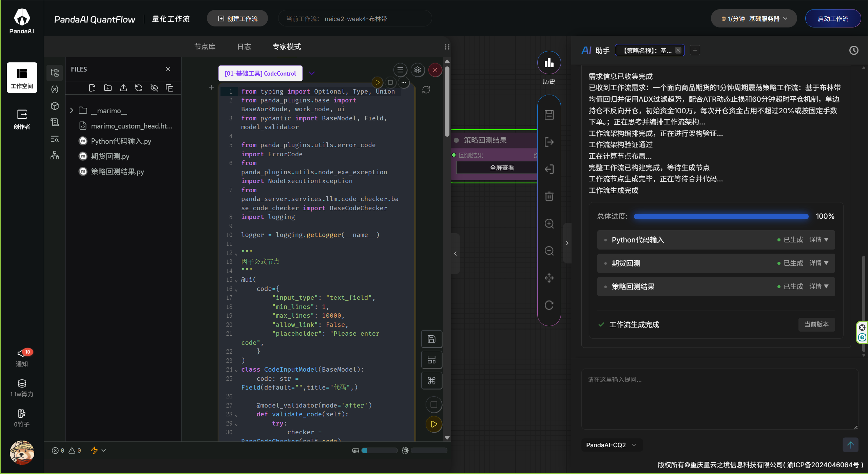
Task: Focus the 请在这里输入提问 input box
Action: point(719,399)
